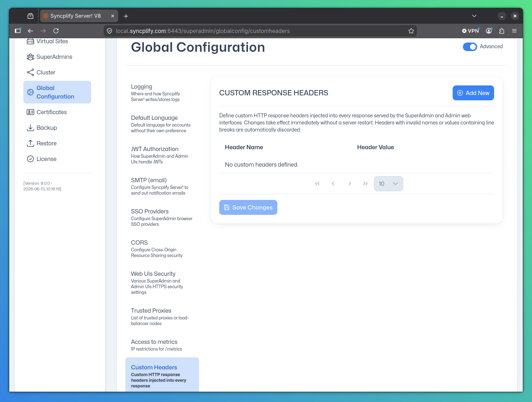The height and width of the screenshot is (402, 532).
Task: Click the SuperAdmins people icon
Action: coord(30,57)
